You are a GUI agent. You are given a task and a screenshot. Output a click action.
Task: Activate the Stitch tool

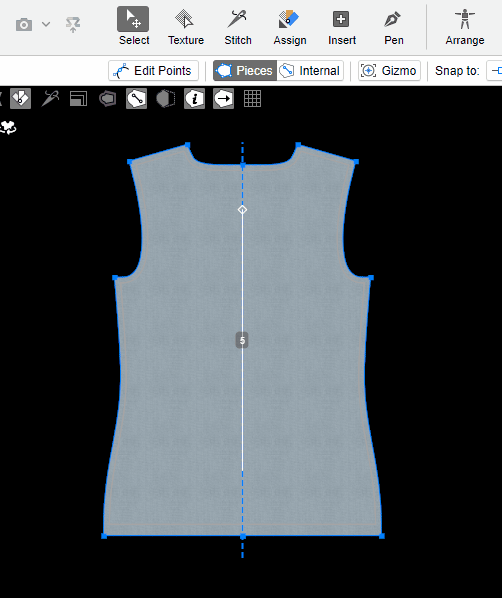point(238,27)
